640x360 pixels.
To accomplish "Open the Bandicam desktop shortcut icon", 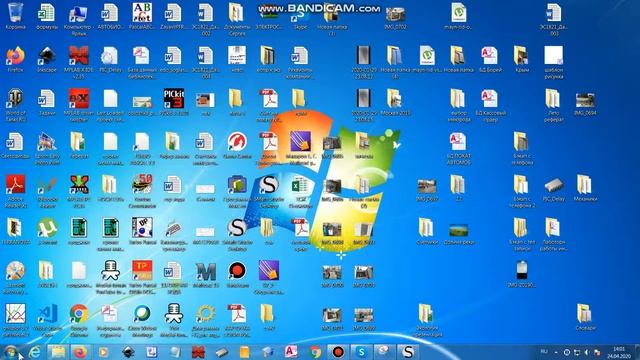I will tap(237, 271).
